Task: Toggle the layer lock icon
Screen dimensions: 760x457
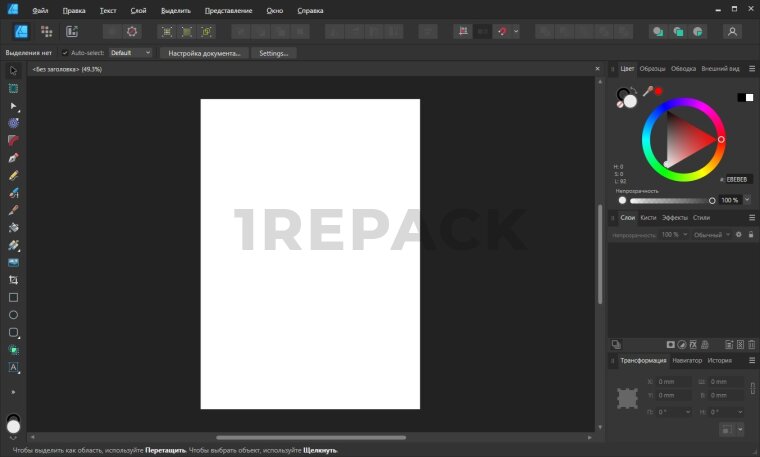Action: pos(750,234)
